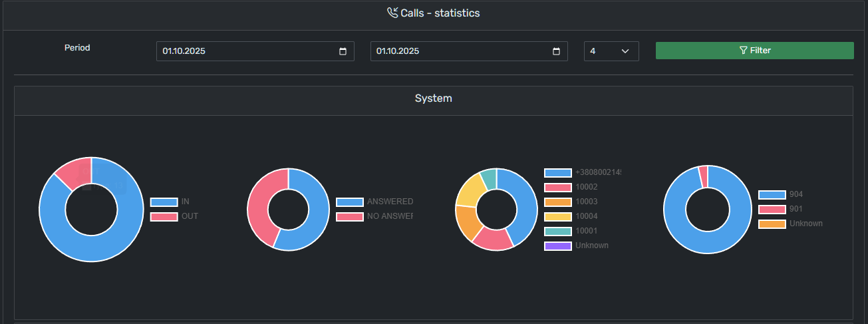Click the NO ANSWER legend label

click(390, 216)
